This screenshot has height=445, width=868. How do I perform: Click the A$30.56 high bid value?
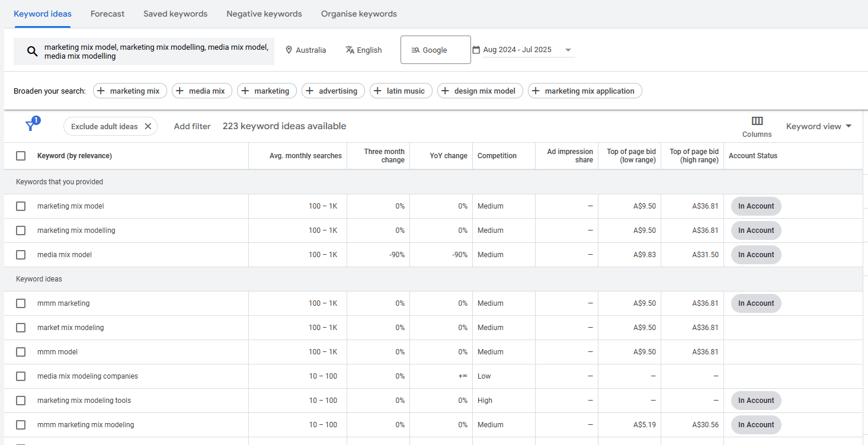click(x=705, y=425)
